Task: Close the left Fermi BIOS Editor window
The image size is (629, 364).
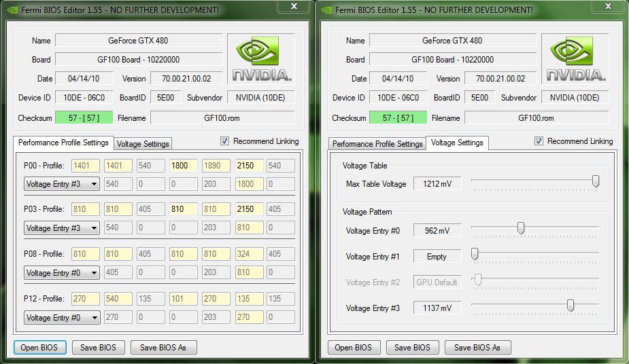Action: tap(294, 6)
